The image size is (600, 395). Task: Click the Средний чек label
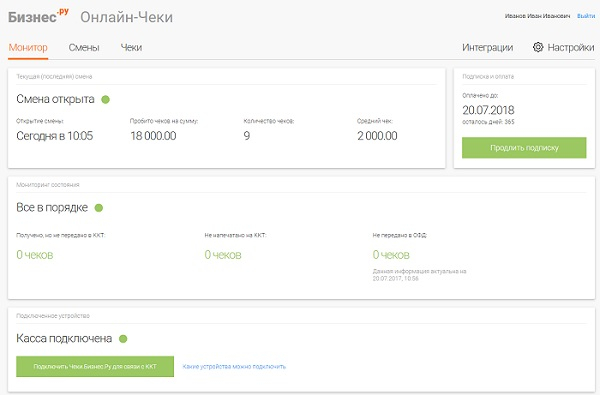[375, 121]
